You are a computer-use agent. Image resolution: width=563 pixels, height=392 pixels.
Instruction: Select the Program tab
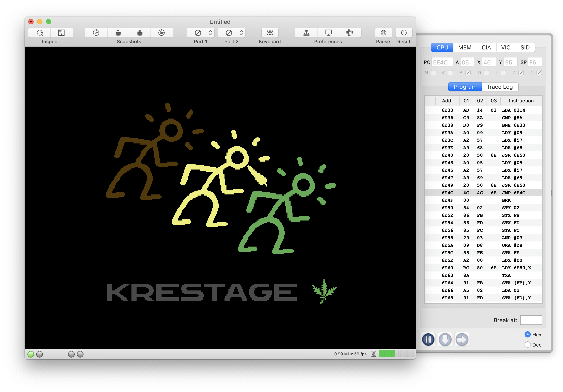click(x=465, y=87)
